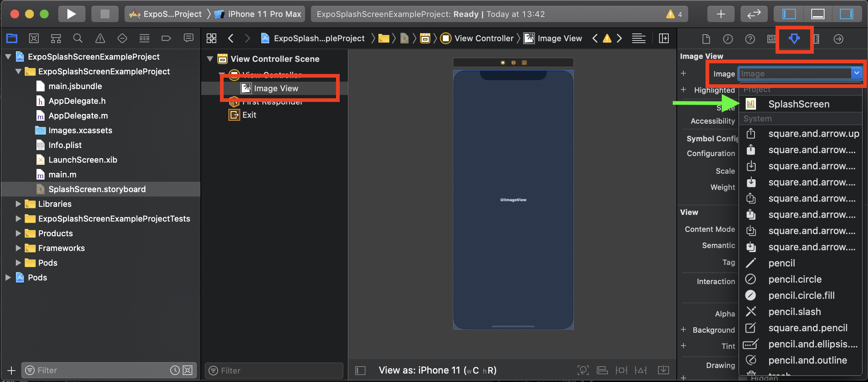Screen dimensions: 868x382
Task: Expand the Libraries group
Action: click(18, 204)
